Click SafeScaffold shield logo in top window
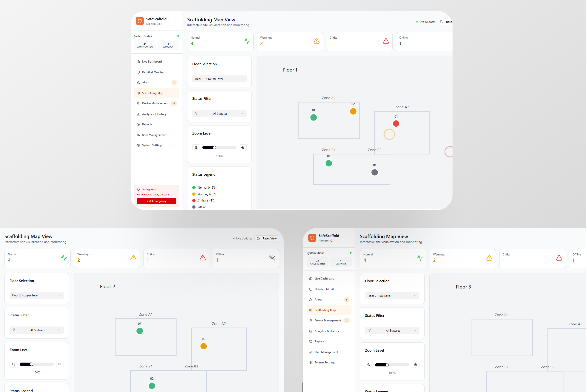This screenshot has height=392, width=587. point(140,21)
